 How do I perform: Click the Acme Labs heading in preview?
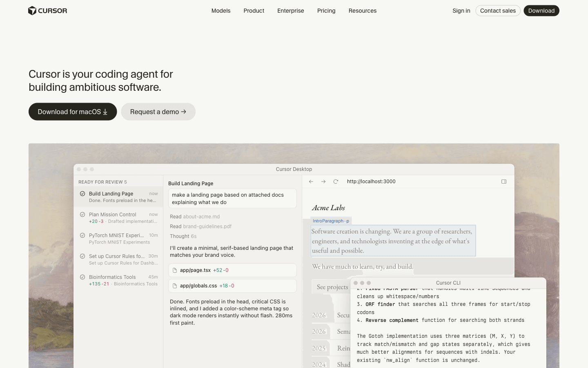click(328, 208)
